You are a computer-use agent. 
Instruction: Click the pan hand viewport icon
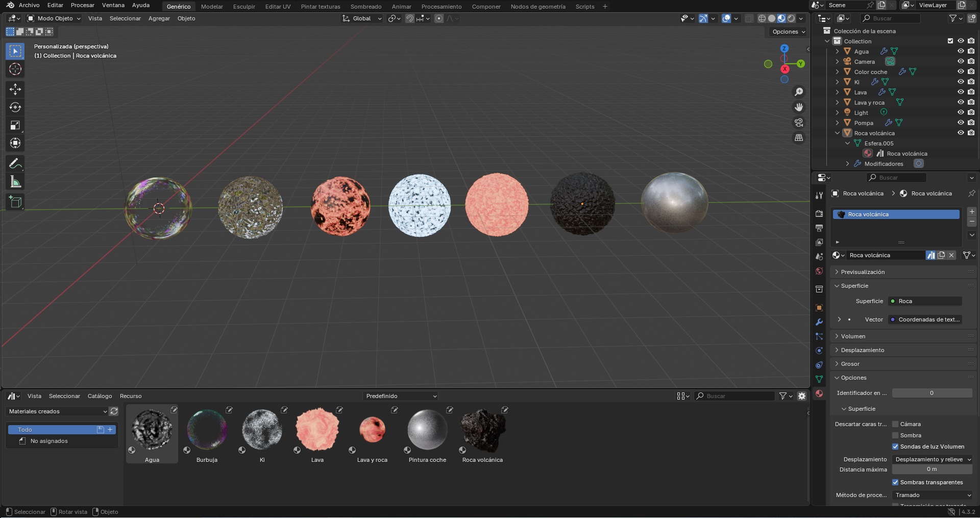pos(799,107)
